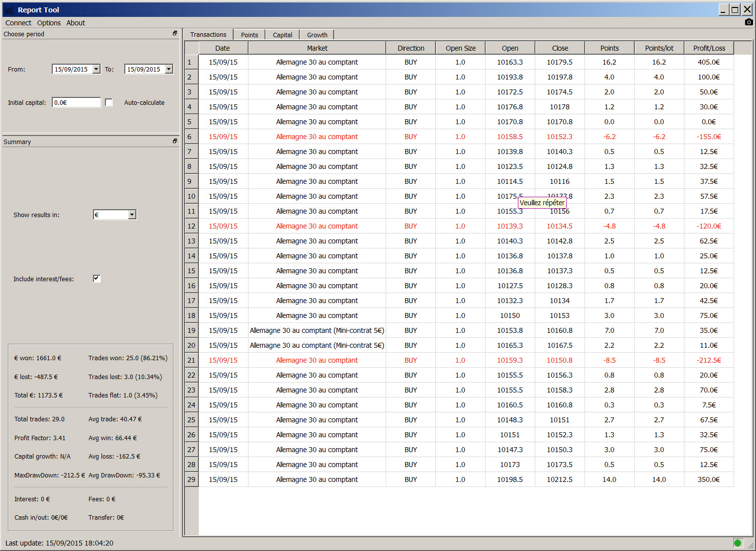
Task: Expand the Show results in currency dropdown
Action: point(132,215)
